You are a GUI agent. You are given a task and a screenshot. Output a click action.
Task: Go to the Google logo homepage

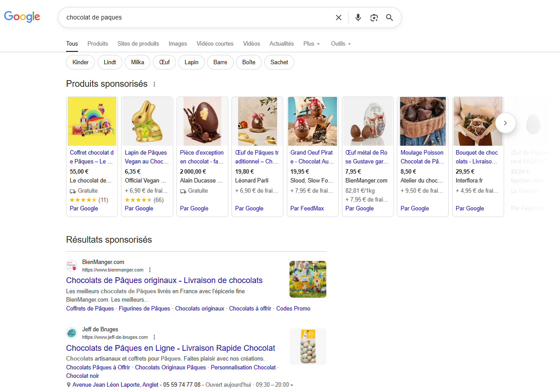[x=22, y=17]
